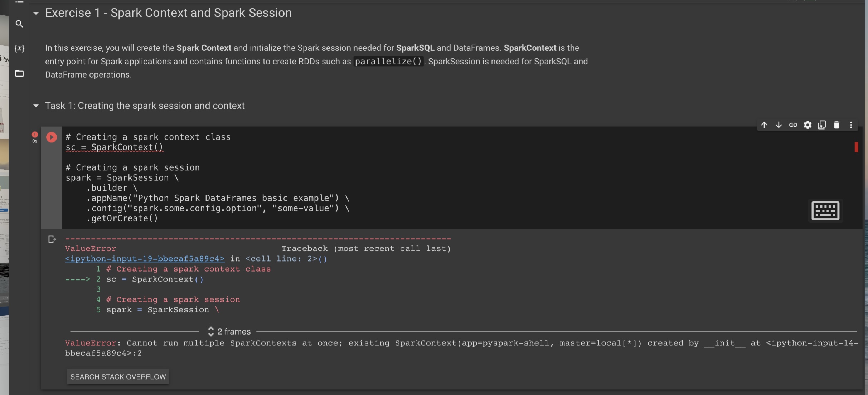
Task: Click the SEARCH STACK OVERFLOW button
Action: pyautogui.click(x=118, y=376)
